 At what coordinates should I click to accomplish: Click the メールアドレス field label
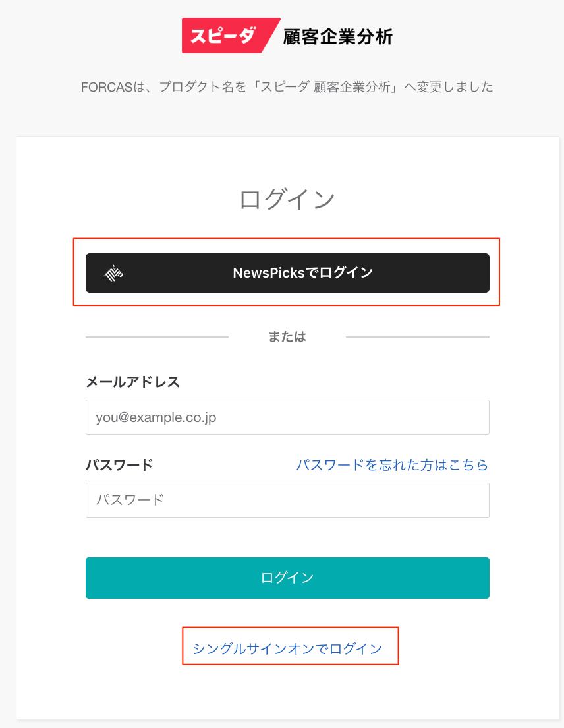click(x=132, y=382)
